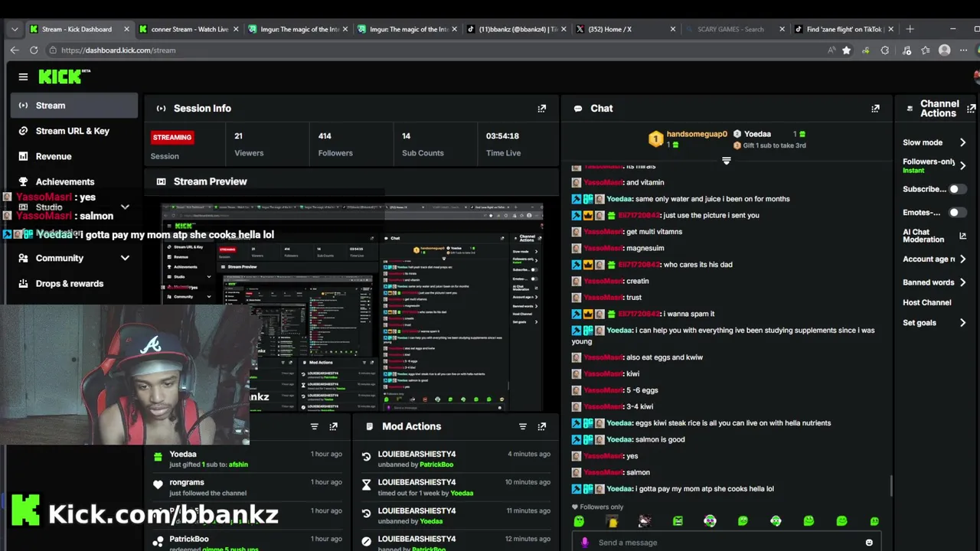Filter the Mod Actions list

point(523,426)
